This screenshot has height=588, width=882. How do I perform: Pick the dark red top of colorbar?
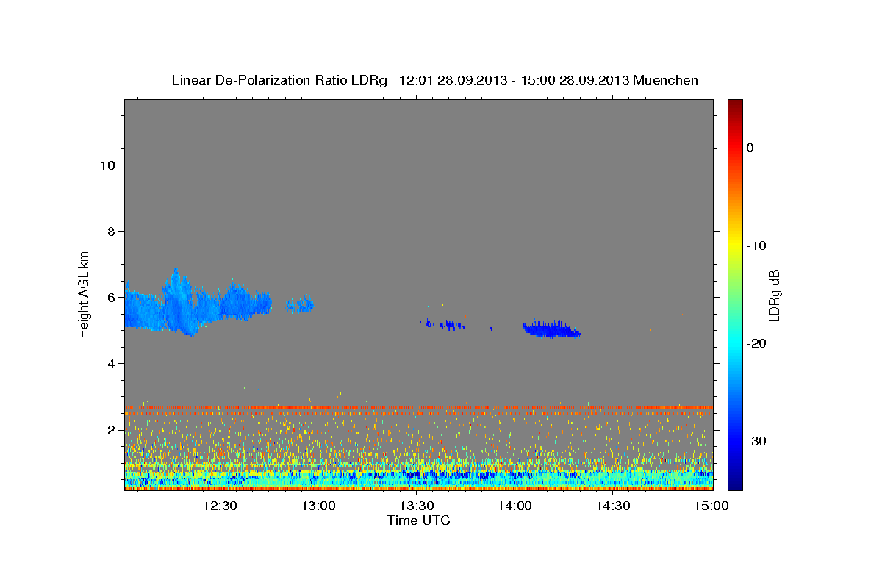(x=735, y=107)
